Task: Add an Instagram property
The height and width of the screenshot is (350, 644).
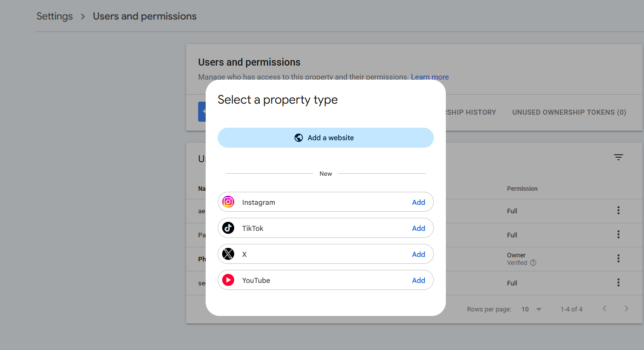Action: point(418,202)
